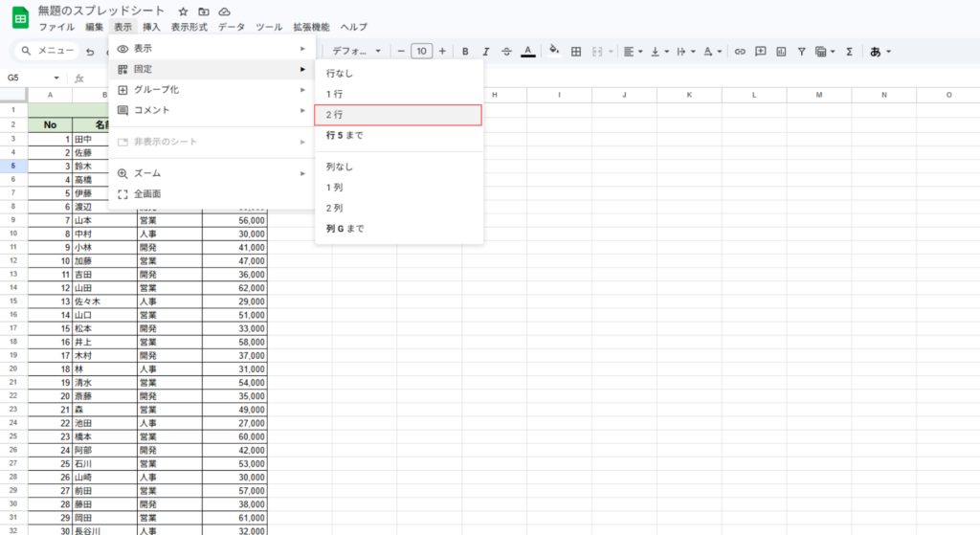Increase font size with plus button
Viewport: 980px width, 535px height.
click(442, 52)
